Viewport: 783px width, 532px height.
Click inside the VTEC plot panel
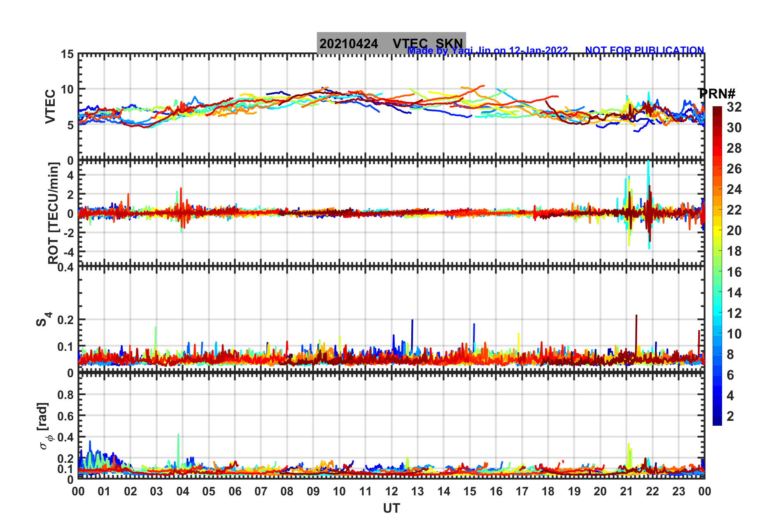click(x=391, y=107)
